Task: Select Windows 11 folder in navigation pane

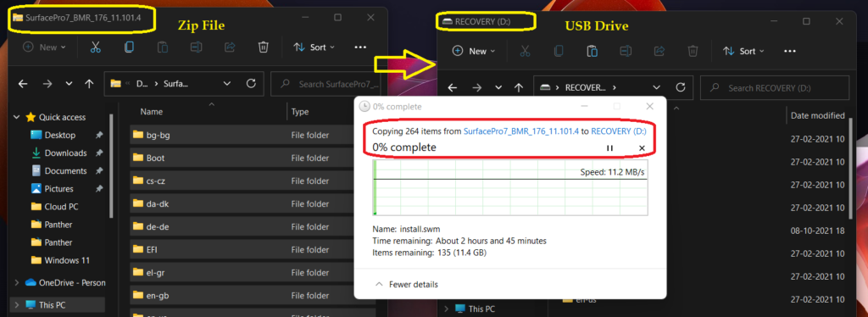Action: (x=60, y=260)
